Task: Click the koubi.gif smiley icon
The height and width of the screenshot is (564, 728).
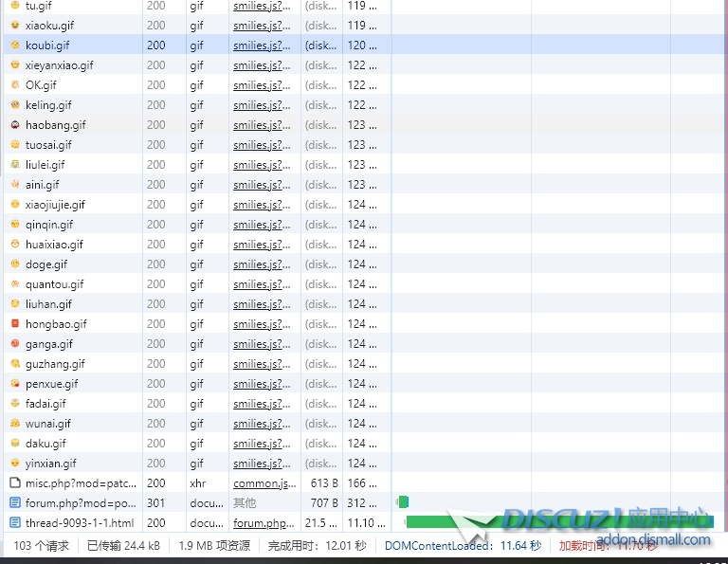Action: pos(15,45)
